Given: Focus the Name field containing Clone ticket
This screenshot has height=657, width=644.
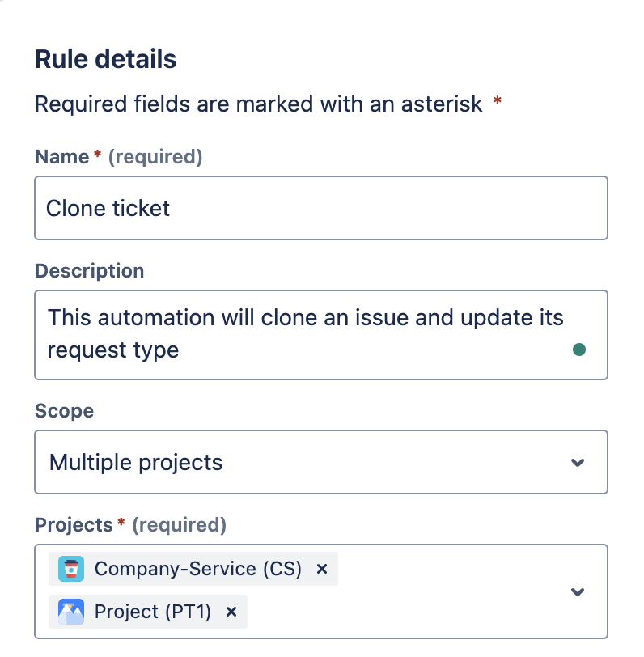Looking at the screenshot, I should [x=320, y=209].
